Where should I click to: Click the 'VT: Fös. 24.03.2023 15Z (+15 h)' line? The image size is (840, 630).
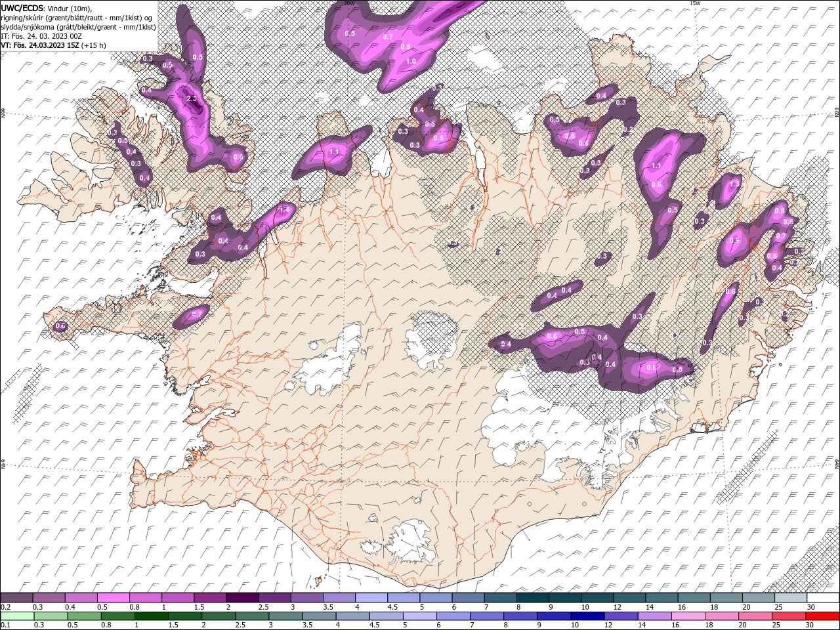point(53,45)
